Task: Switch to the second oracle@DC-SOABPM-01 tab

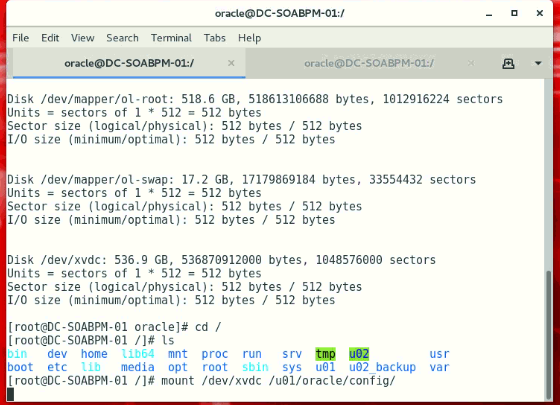Action: tap(369, 63)
